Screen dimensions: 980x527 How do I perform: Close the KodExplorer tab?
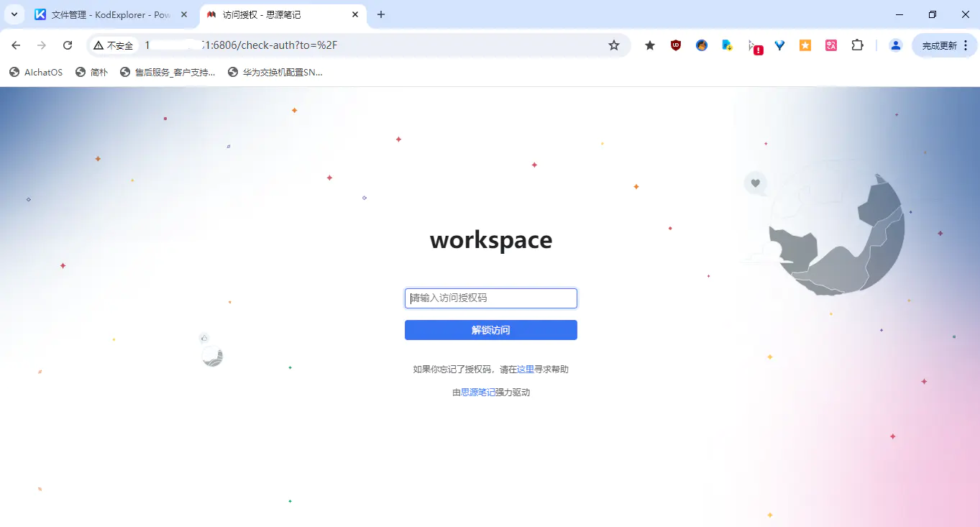[184, 14]
